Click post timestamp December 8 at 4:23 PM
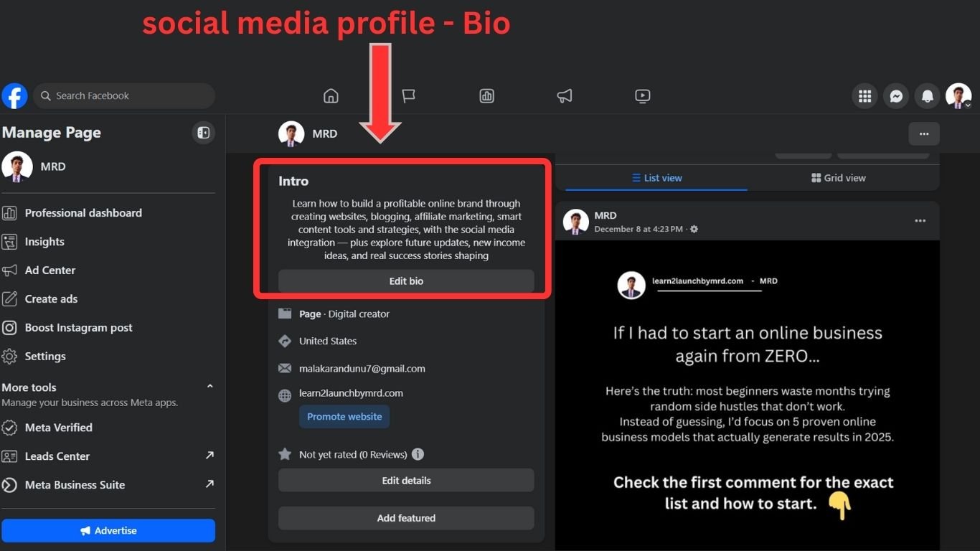 pos(639,229)
